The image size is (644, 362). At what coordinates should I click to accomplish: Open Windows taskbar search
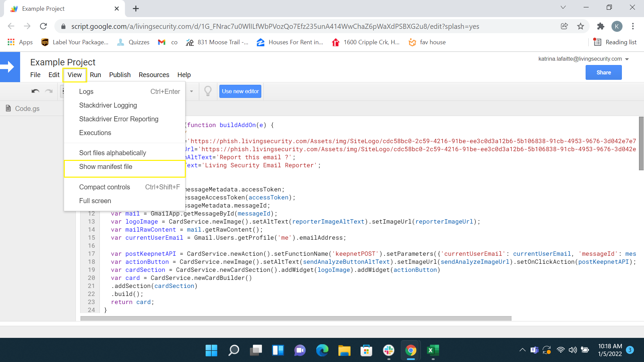click(x=233, y=351)
